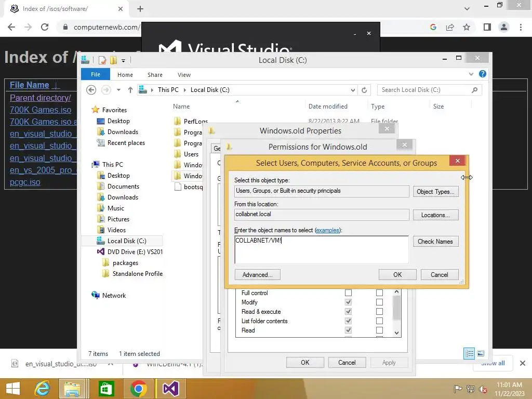Viewport: 532px width, 399px height.
Task: Open recent locations dropdown arrow
Action: click(118, 90)
